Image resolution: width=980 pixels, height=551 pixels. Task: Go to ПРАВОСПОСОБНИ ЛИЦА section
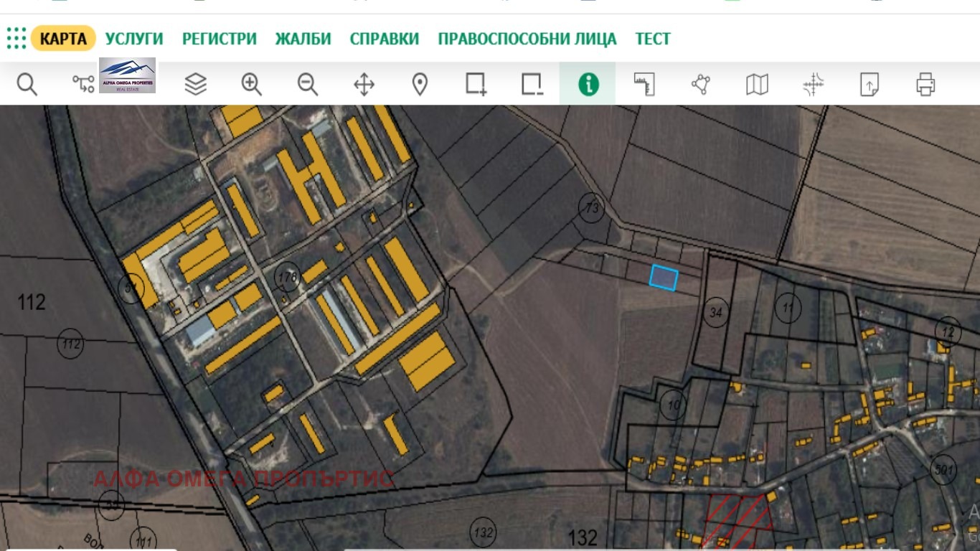pyautogui.click(x=527, y=39)
